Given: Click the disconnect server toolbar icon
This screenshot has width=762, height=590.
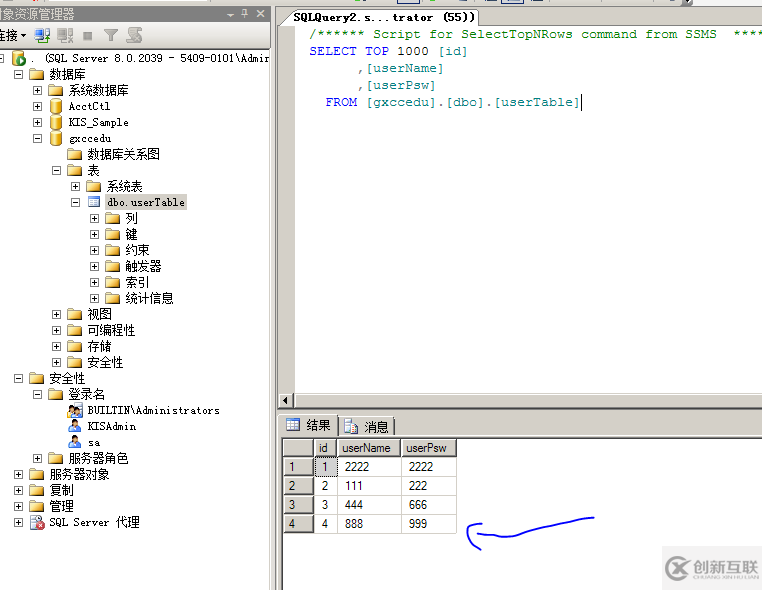Looking at the screenshot, I should point(64,35).
